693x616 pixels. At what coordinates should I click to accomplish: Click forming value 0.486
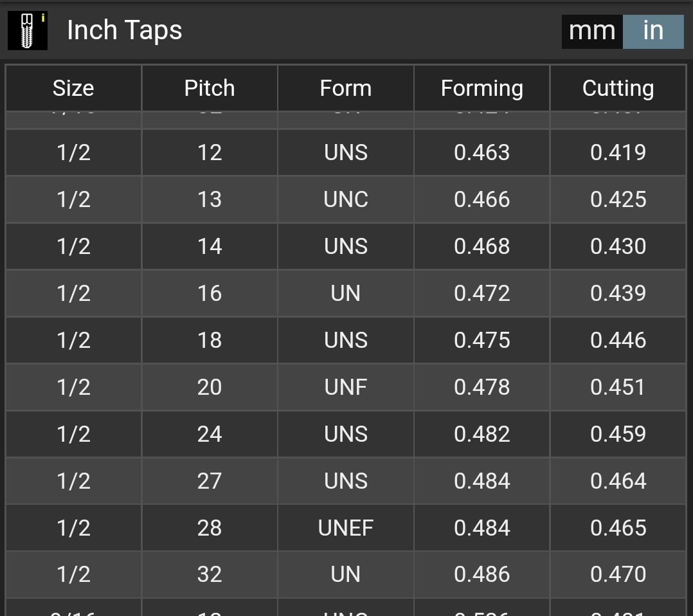coord(482,574)
